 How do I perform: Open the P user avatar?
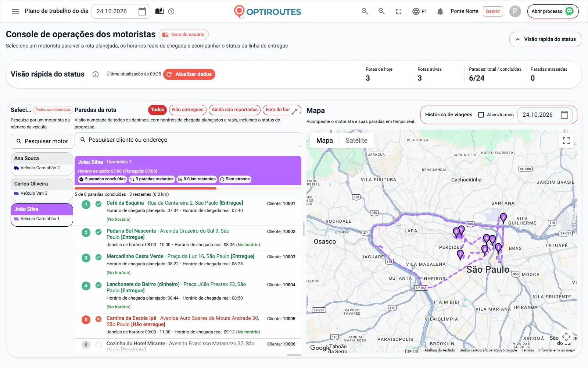tap(515, 11)
